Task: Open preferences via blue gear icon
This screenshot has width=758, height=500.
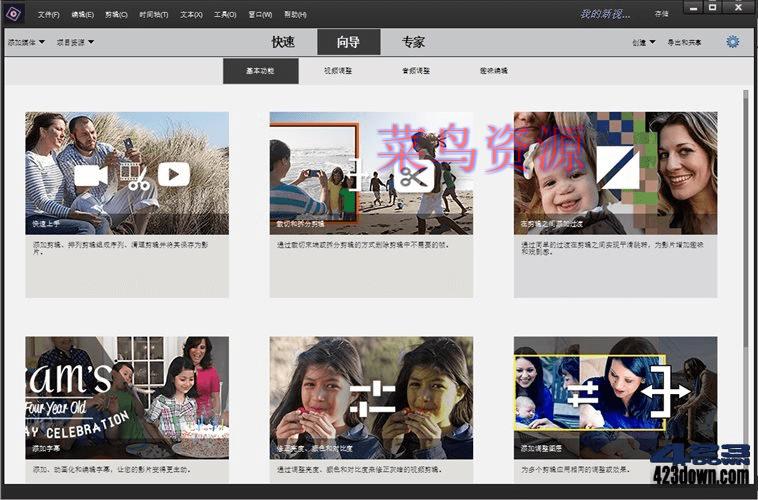Action: 733,42
